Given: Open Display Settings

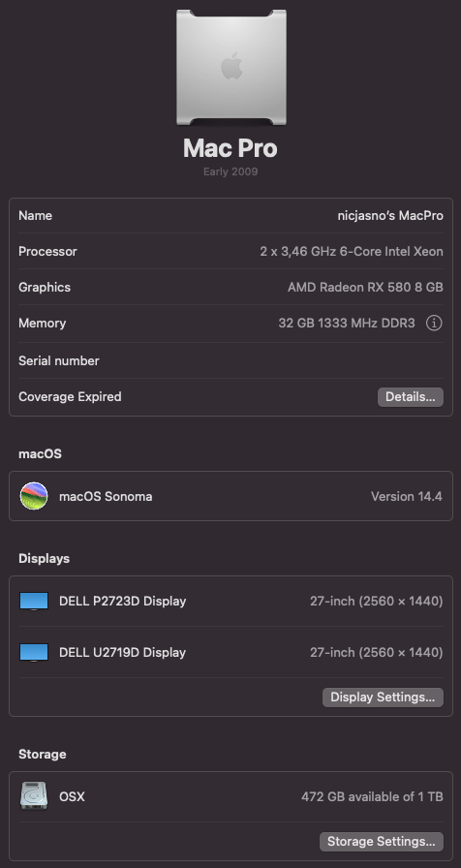Looking at the screenshot, I should point(383,697).
